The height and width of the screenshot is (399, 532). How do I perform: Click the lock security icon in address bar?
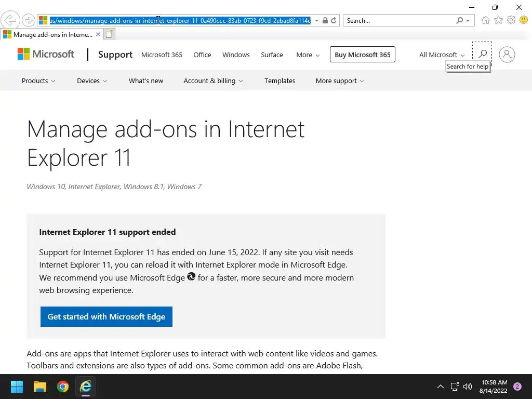pos(325,20)
